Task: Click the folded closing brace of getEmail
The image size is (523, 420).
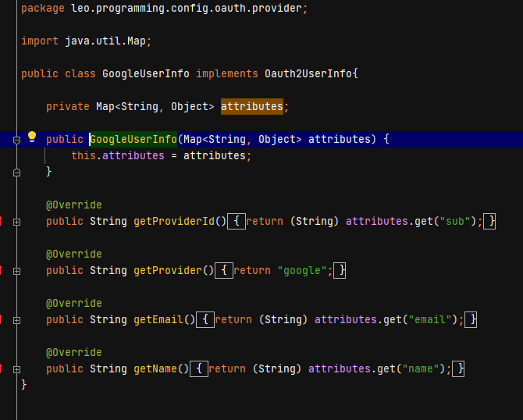Action: pos(471,320)
